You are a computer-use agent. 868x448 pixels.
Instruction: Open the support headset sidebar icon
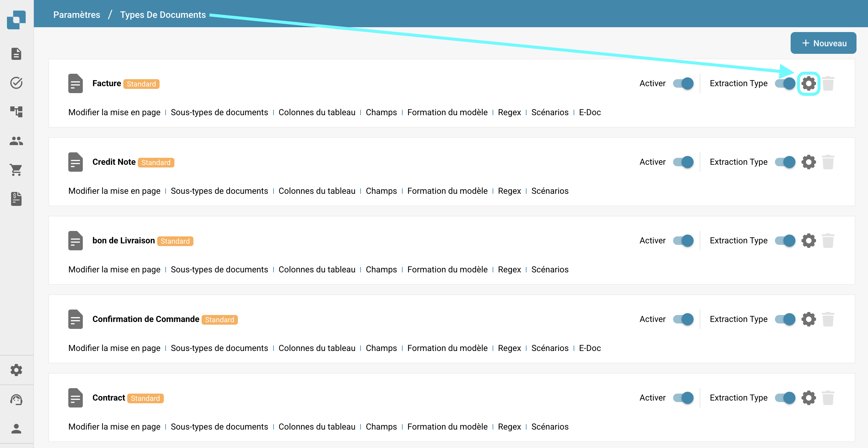click(16, 400)
